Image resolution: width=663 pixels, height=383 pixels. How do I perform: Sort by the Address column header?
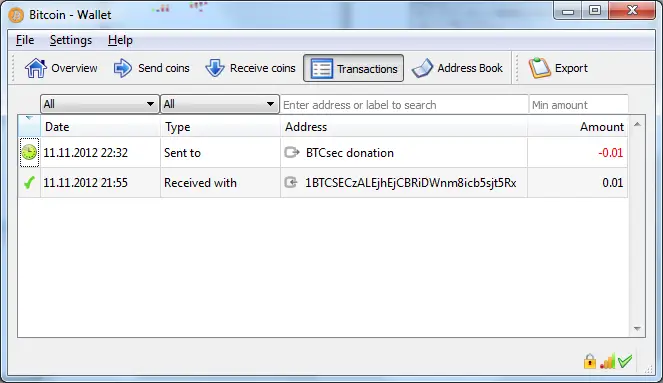[404, 126]
